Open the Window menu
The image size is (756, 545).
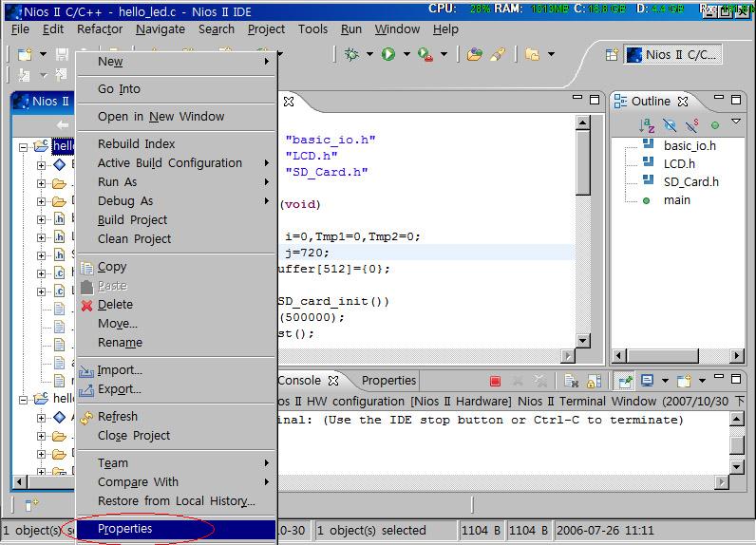coord(397,29)
